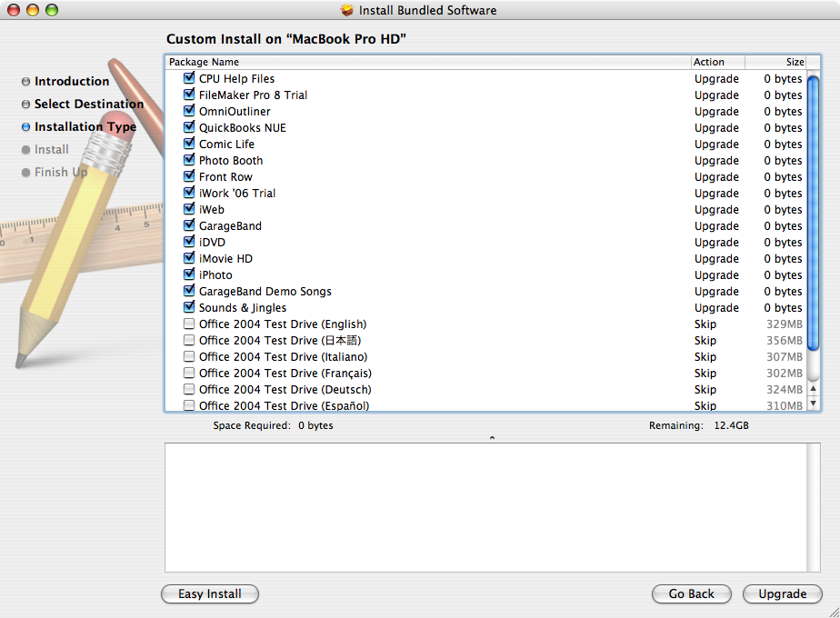The width and height of the screenshot is (840, 618).
Task: Click the scroll down arrow of package list
Action: [x=814, y=404]
